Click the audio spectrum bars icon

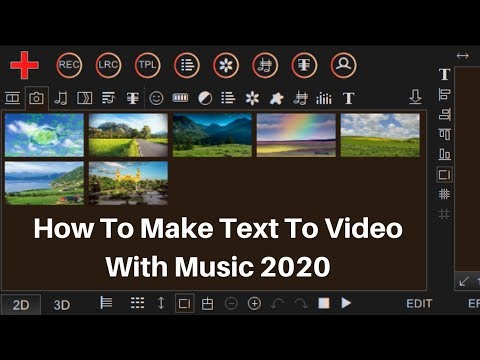pyautogui.click(x=324, y=98)
